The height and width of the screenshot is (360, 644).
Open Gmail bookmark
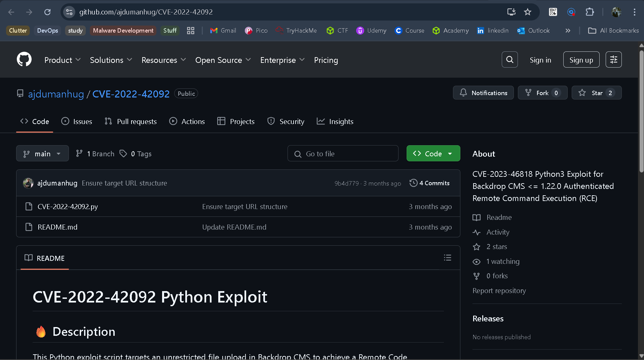(x=223, y=31)
